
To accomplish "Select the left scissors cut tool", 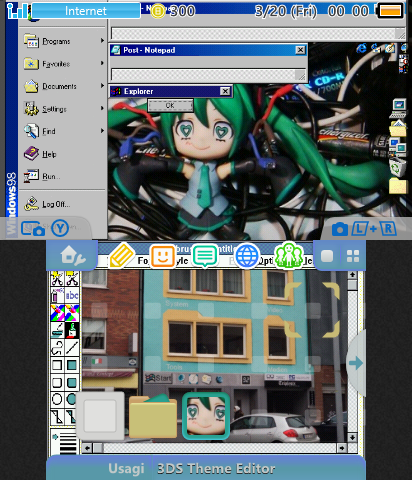I will (x=57, y=279).
